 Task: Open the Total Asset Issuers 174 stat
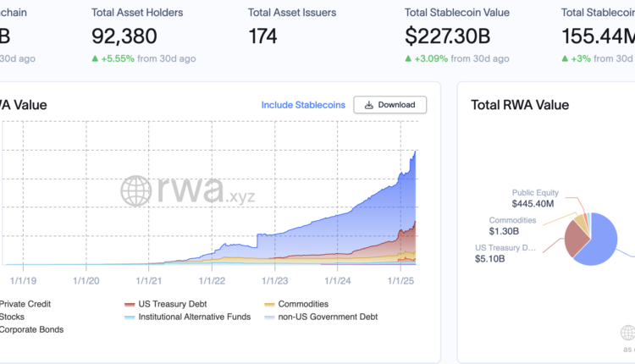pos(263,36)
